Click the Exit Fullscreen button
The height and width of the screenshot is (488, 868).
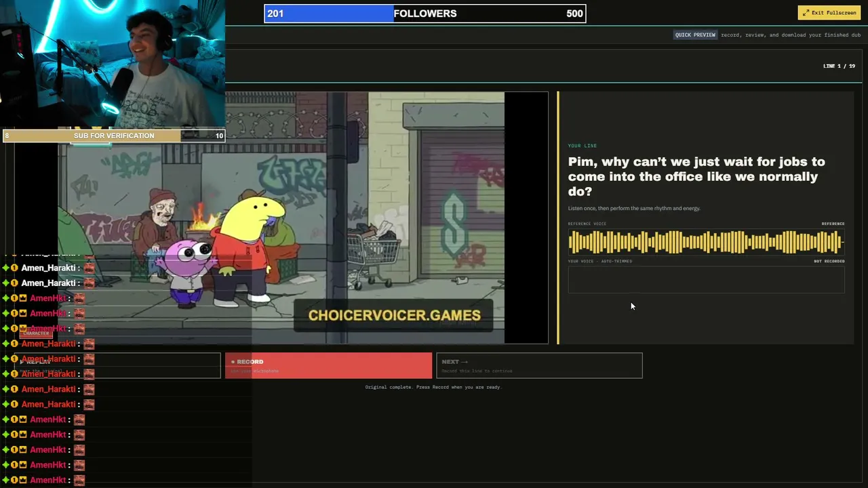coord(829,13)
